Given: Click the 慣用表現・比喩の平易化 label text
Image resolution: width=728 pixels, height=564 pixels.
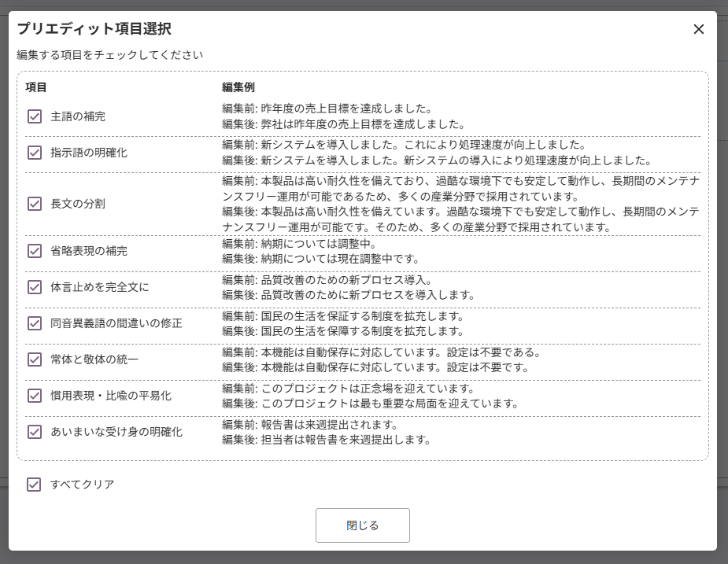Looking at the screenshot, I should [111, 396].
